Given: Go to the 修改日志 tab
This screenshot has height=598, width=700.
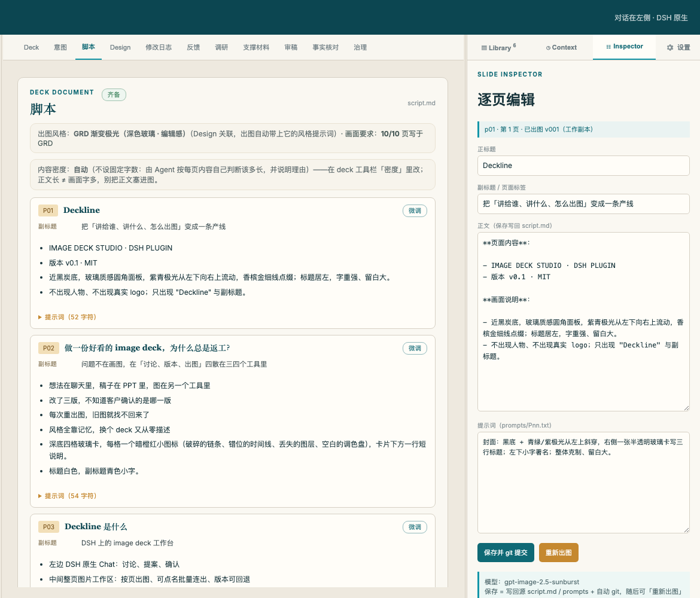Looking at the screenshot, I should pos(159,47).
